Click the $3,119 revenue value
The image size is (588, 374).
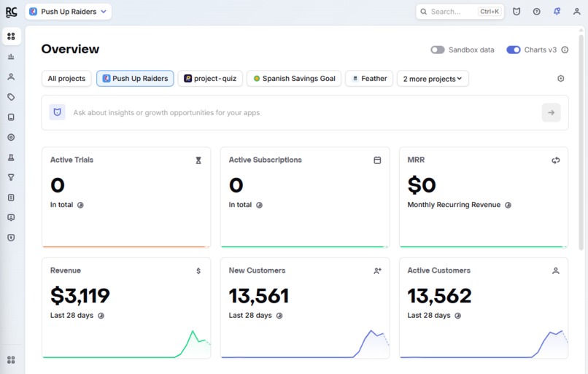pos(80,296)
